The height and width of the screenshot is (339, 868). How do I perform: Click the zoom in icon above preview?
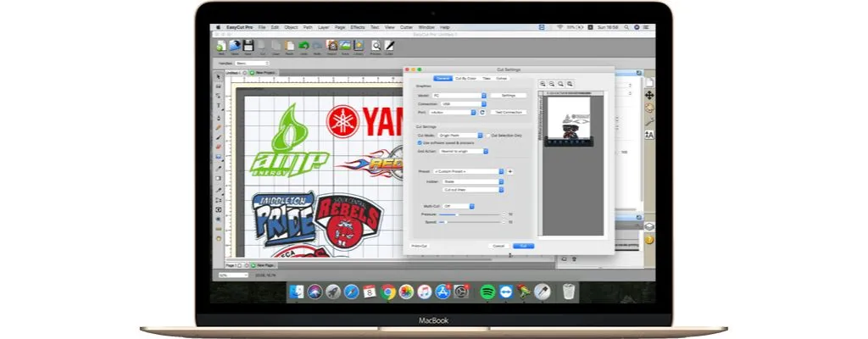click(543, 84)
